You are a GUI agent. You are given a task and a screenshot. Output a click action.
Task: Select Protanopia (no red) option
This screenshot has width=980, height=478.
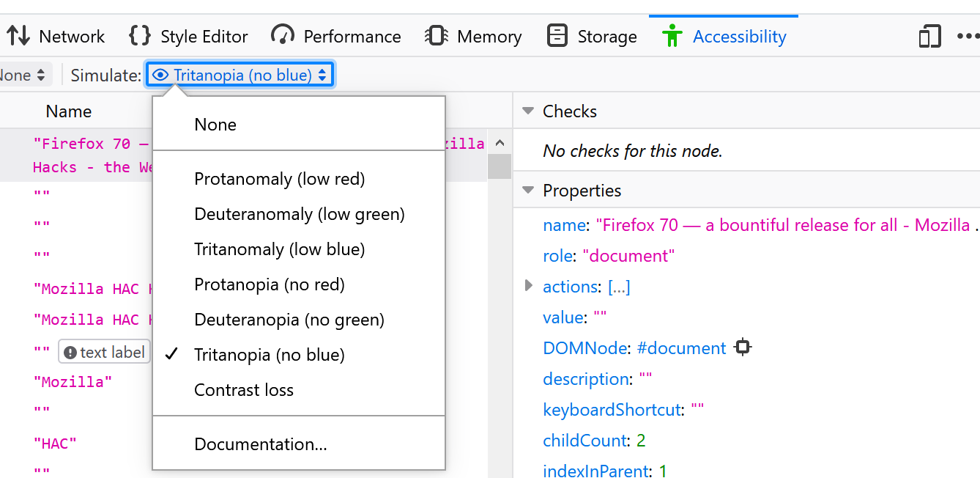coord(299,284)
